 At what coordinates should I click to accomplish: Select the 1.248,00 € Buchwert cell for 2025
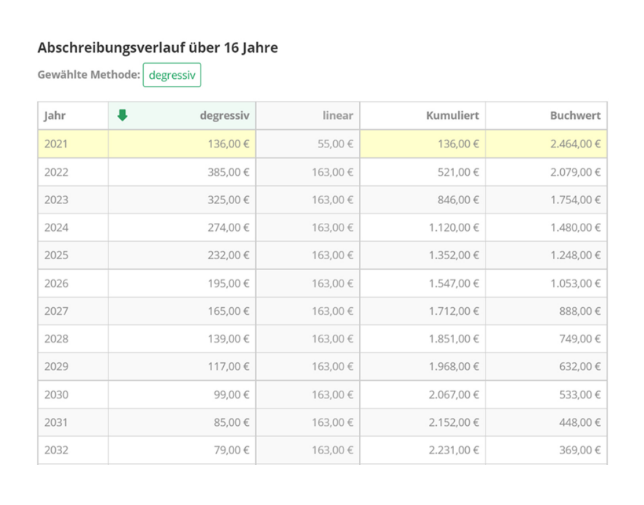coord(574,256)
